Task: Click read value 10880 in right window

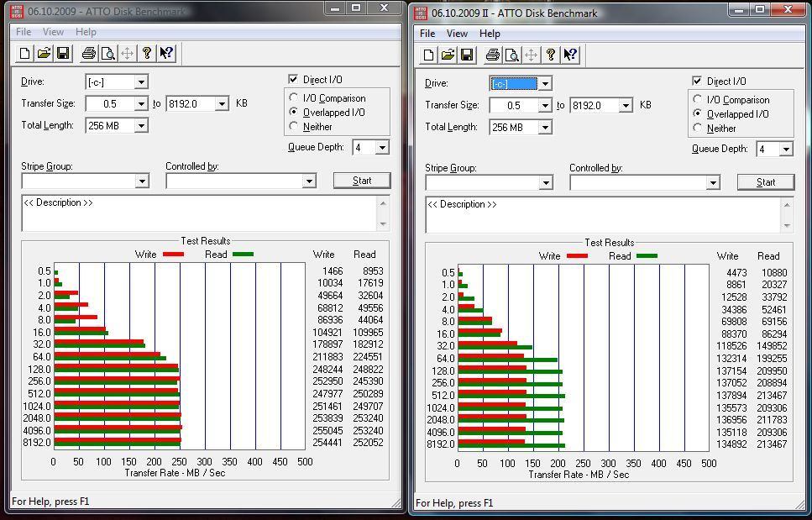Action: pyautogui.click(x=774, y=272)
